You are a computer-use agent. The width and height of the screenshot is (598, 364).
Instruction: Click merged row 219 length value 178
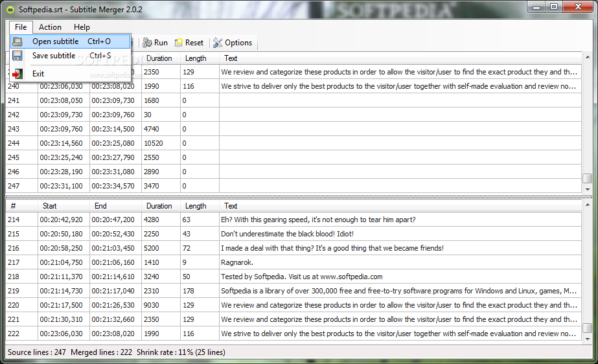189,291
